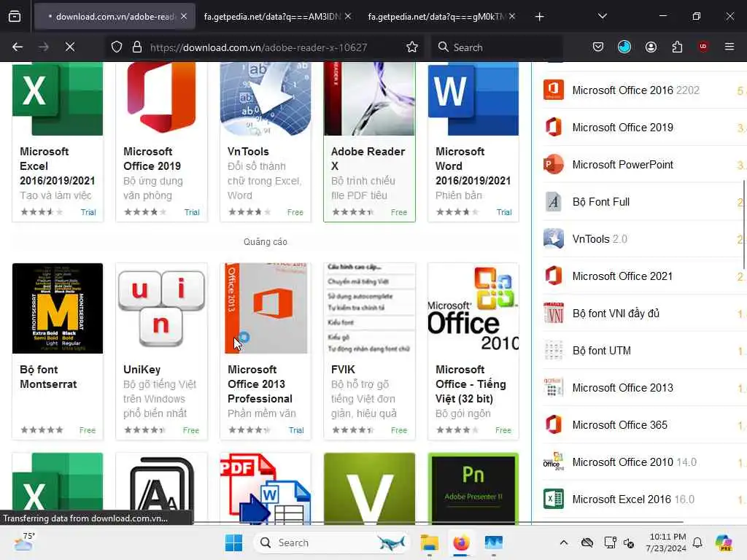Show site security padlock info
Image resolution: width=747 pixels, height=560 pixels.
pos(137,47)
